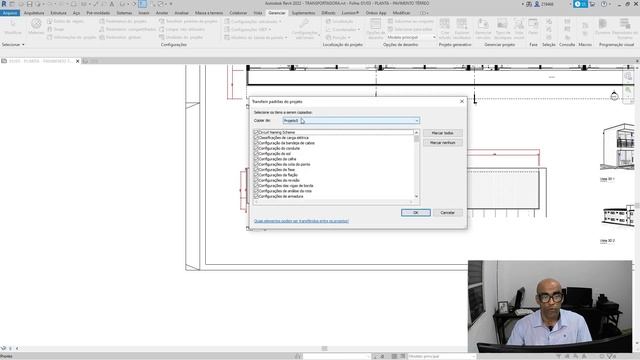
Task: Click Cancelar in the transfer dialog
Action: 447,213
